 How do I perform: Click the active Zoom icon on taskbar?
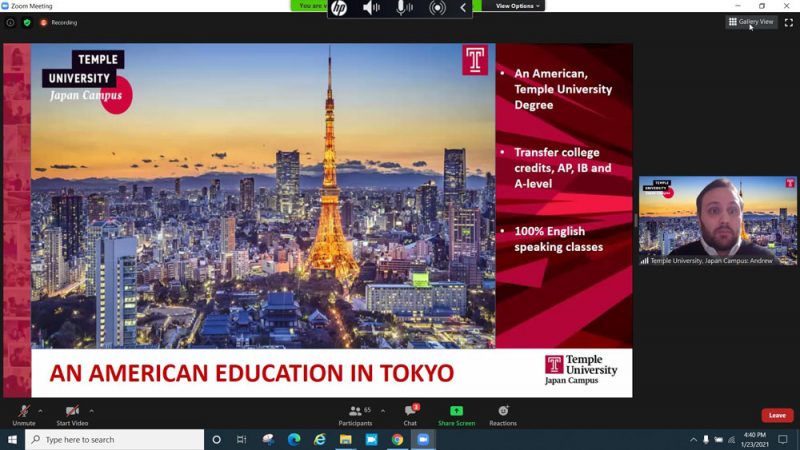coord(423,439)
